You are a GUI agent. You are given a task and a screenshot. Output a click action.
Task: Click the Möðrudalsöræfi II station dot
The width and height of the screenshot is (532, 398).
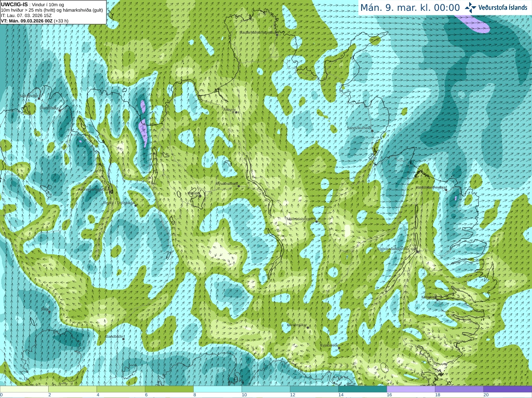click(x=317, y=221)
